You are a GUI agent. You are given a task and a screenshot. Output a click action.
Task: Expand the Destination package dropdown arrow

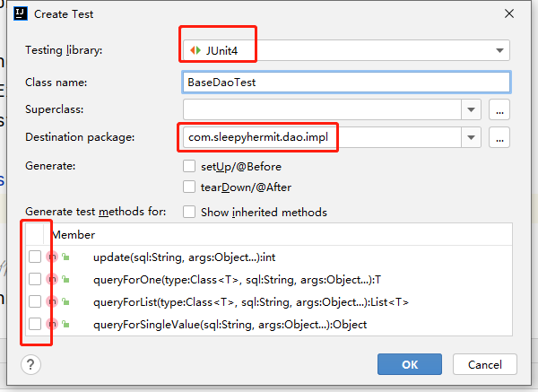click(473, 137)
